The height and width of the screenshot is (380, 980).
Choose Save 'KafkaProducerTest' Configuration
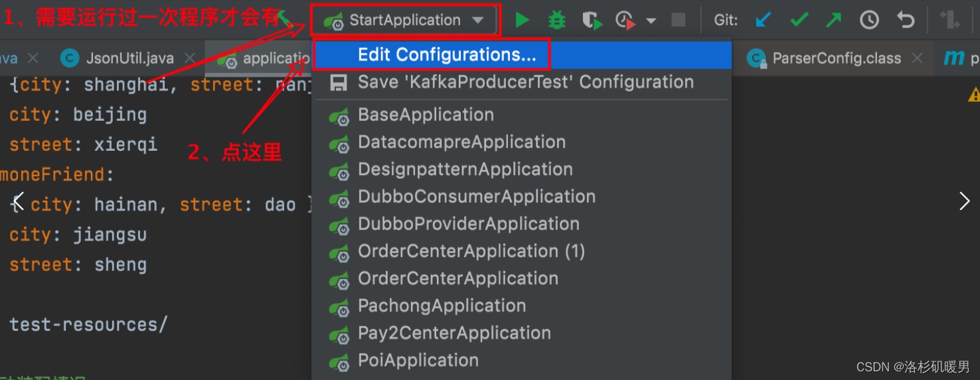(x=525, y=82)
